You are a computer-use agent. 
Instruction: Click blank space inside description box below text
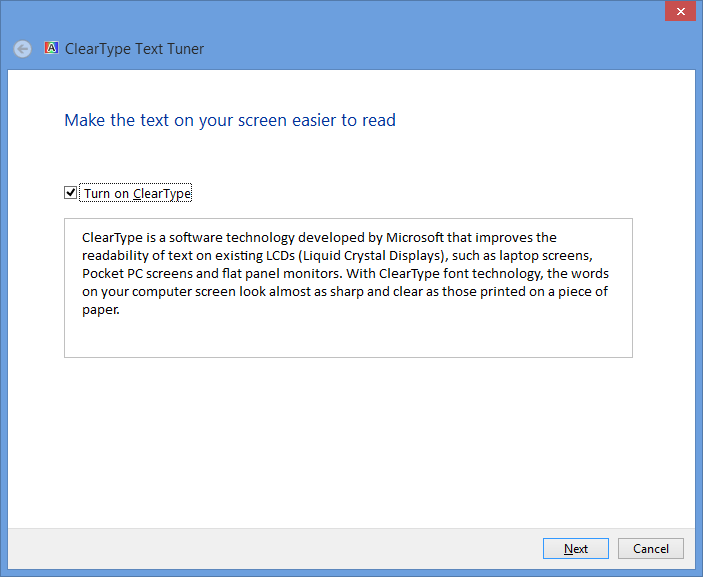pyautogui.click(x=348, y=337)
